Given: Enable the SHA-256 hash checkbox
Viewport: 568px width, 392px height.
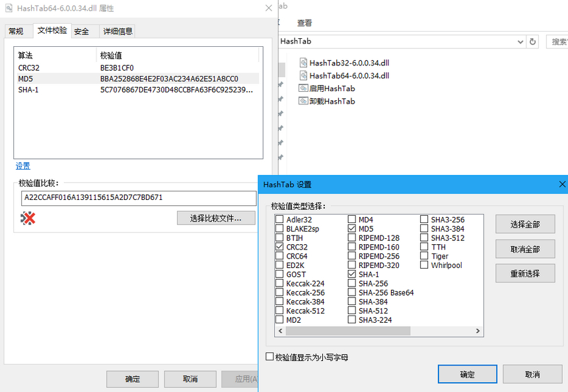Looking at the screenshot, I should tap(353, 283).
